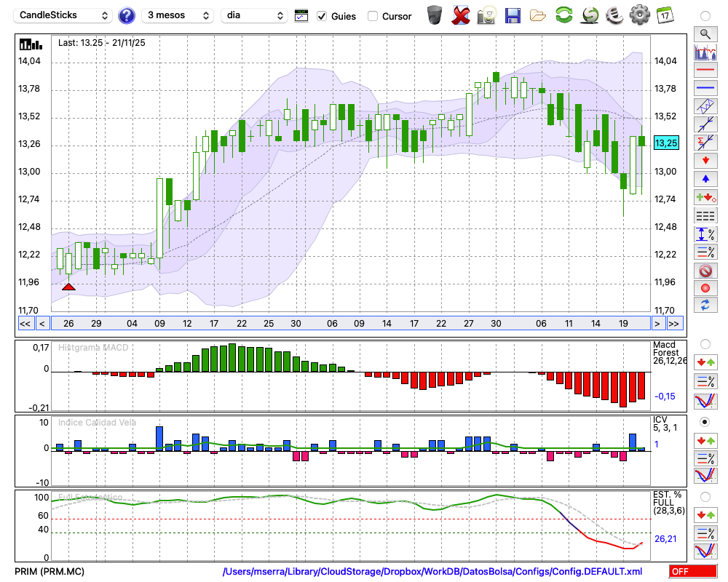Screen dimensions: 728x582
Task: Click the trash can icon in toolbar
Action: [x=435, y=15]
